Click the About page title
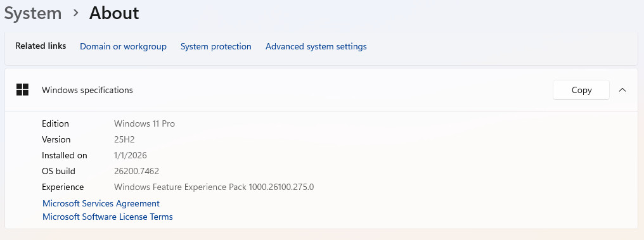The width and height of the screenshot is (644, 240). pos(114,13)
